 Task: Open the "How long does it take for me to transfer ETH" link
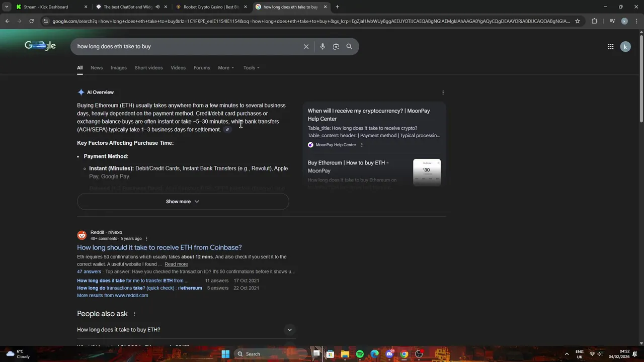tap(133, 281)
